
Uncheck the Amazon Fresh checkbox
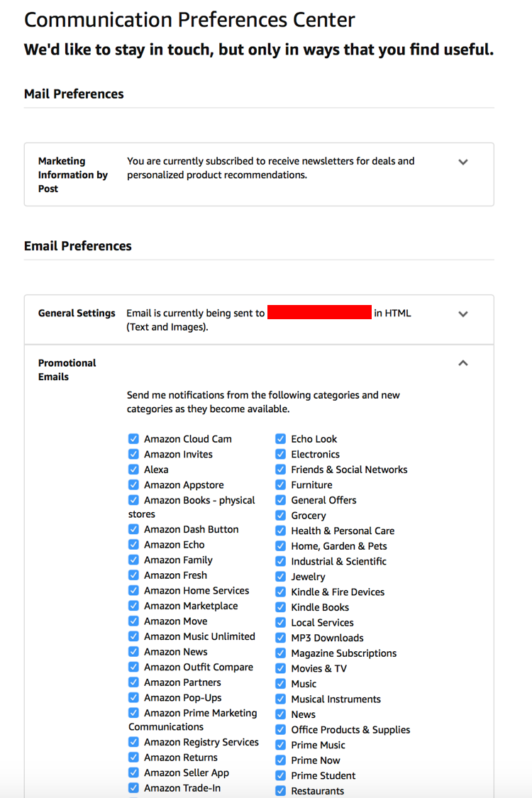pos(133,575)
